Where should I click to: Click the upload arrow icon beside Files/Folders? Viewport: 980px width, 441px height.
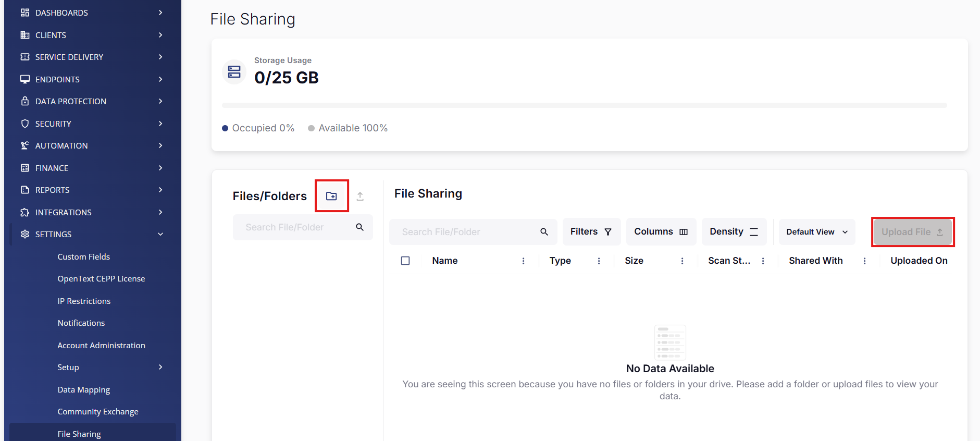click(x=360, y=196)
